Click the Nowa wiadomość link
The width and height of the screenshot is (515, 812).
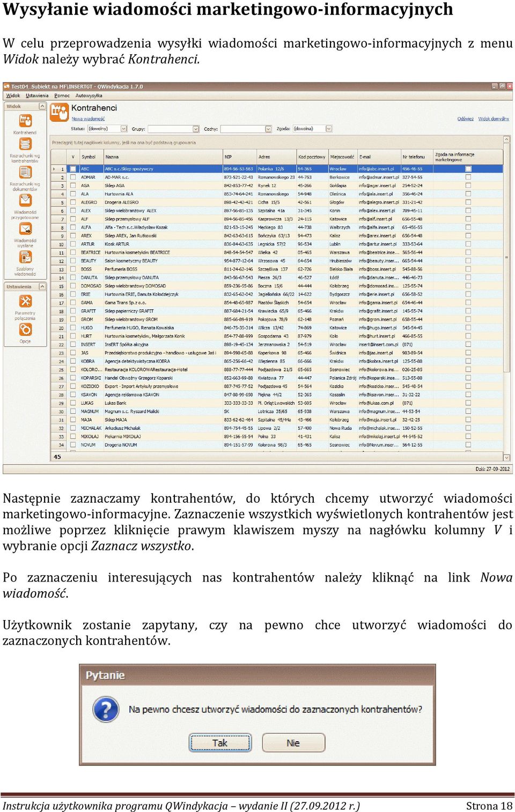click(x=88, y=119)
